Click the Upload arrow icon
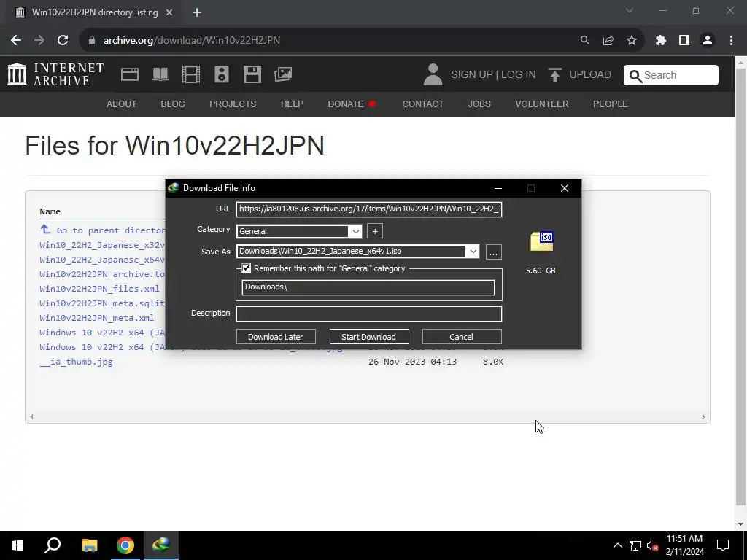This screenshot has width=747, height=560. click(554, 75)
